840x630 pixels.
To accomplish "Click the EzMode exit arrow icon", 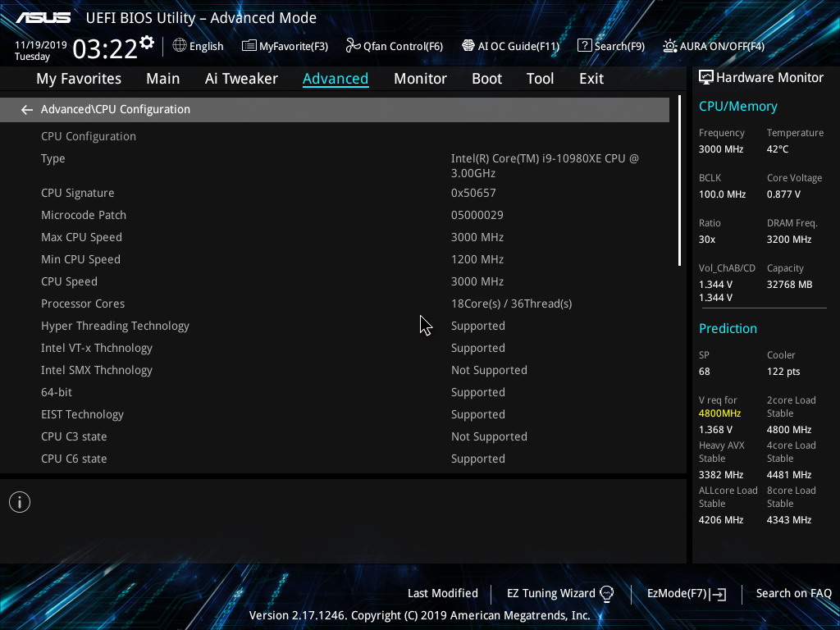I will (718, 594).
